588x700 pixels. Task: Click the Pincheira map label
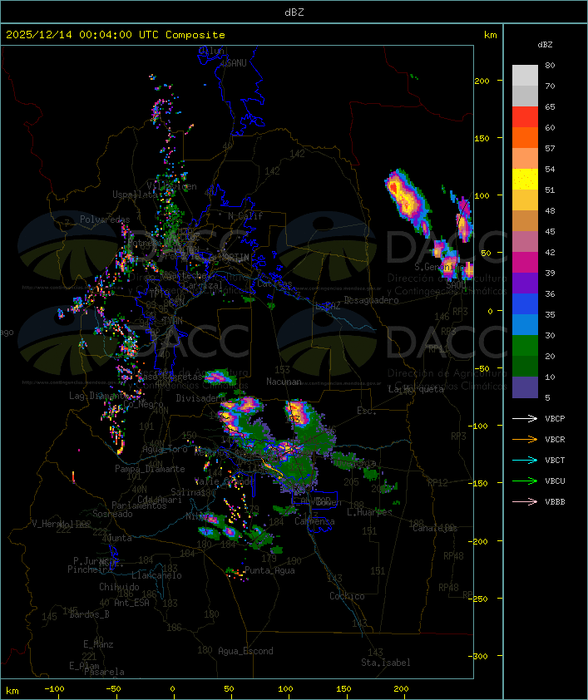pos(90,569)
